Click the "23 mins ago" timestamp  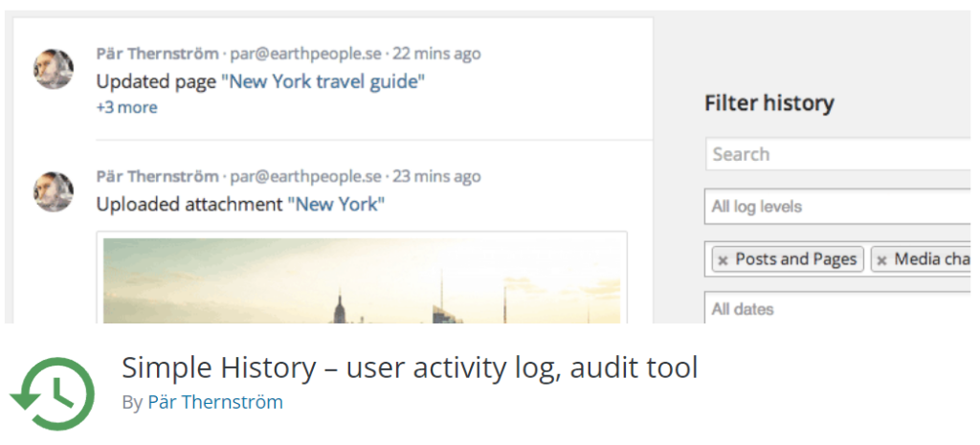click(436, 177)
